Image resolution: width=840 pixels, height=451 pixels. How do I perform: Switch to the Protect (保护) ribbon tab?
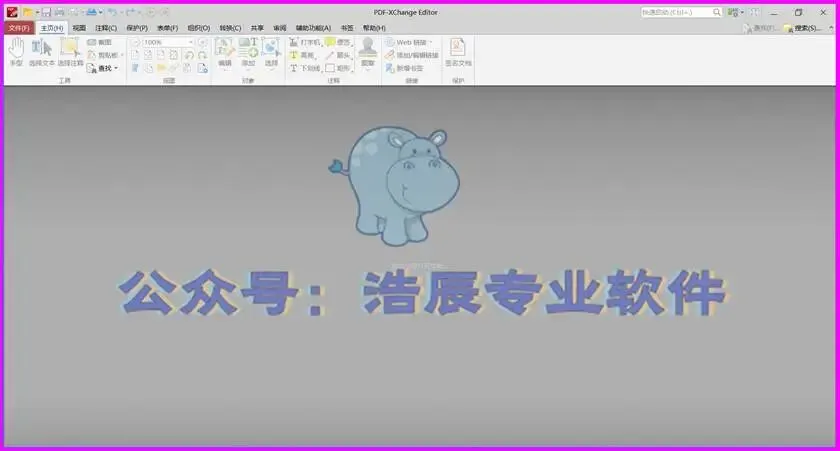(137, 28)
